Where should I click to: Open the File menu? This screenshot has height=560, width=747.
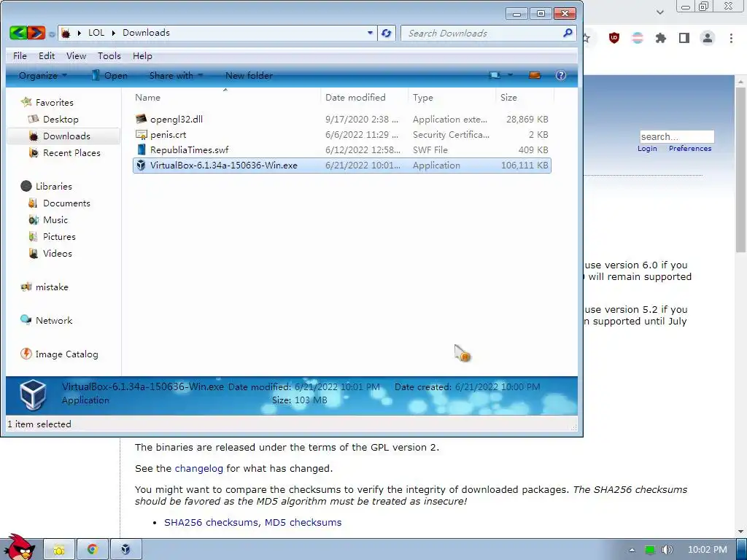pyautogui.click(x=20, y=55)
